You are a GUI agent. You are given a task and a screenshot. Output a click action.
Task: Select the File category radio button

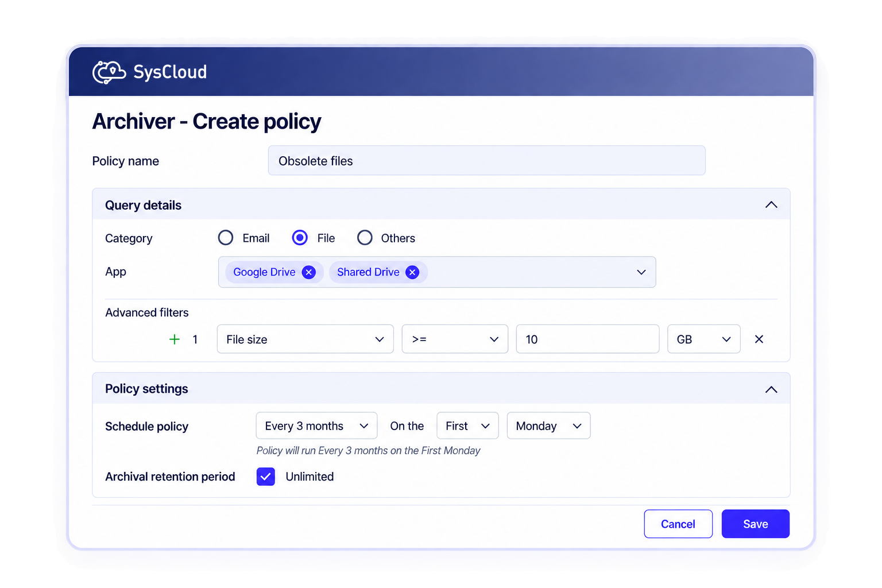point(300,238)
